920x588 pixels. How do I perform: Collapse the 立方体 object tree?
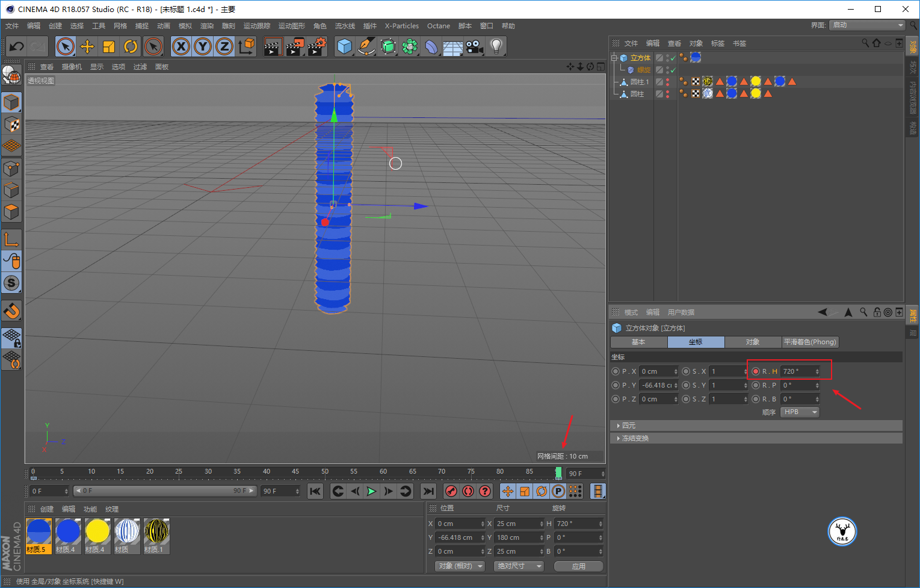(x=614, y=58)
